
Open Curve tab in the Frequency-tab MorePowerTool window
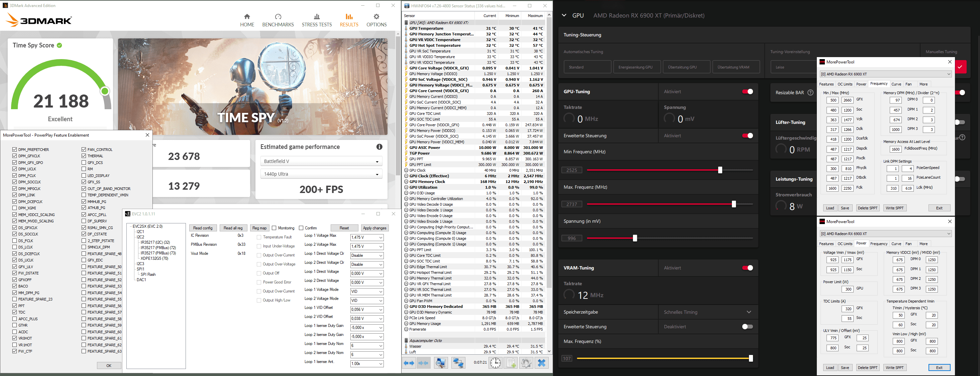[x=896, y=84]
